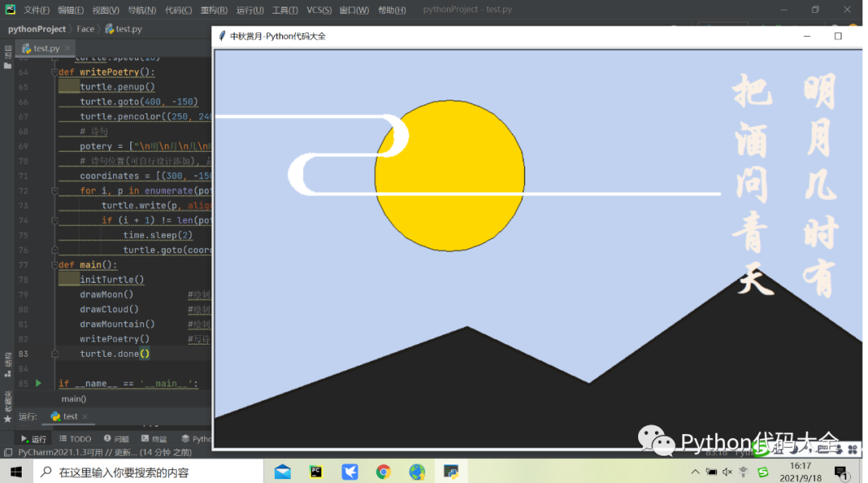Click the PyCharm logo icon in title bar
868x483 pixels.
(x=10, y=10)
